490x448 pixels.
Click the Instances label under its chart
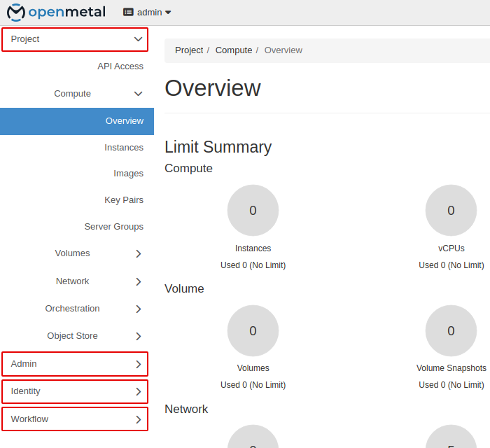pos(253,248)
